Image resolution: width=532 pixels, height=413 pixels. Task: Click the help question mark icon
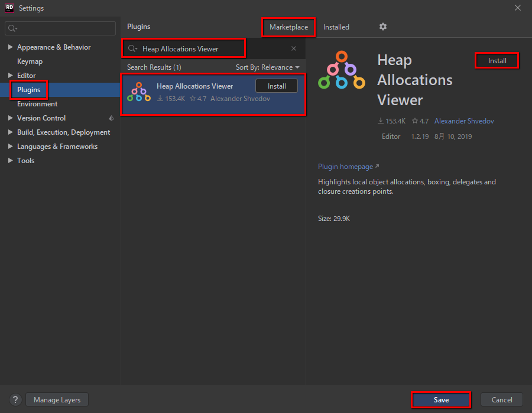(x=15, y=399)
